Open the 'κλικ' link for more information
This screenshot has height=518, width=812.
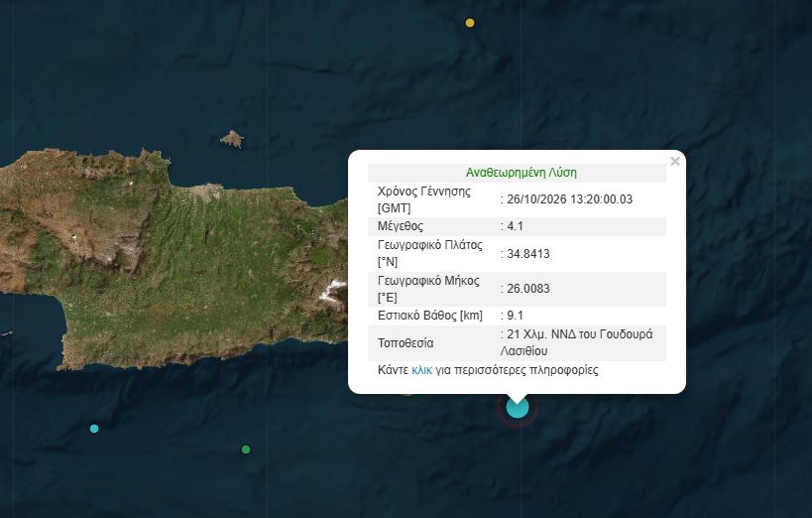tap(421, 370)
